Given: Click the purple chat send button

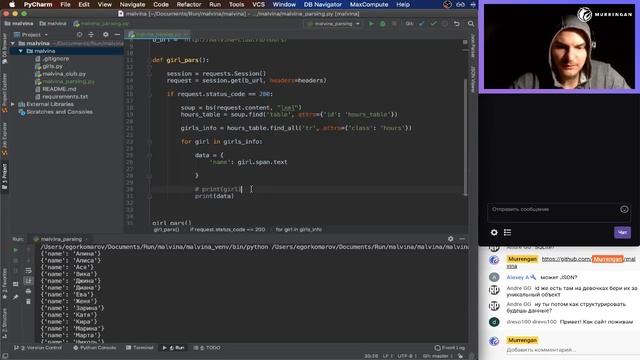Looking at the screenshot, I should coord(622,232).
